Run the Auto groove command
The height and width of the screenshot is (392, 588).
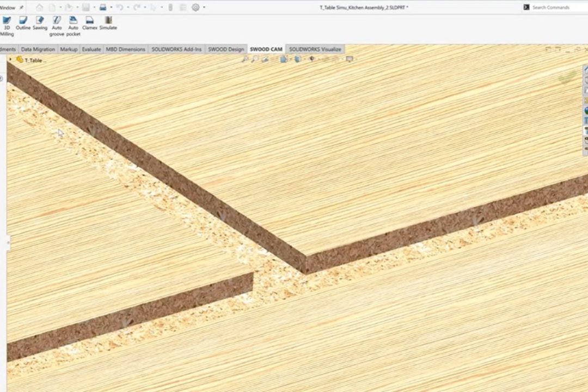pos(57,26)
